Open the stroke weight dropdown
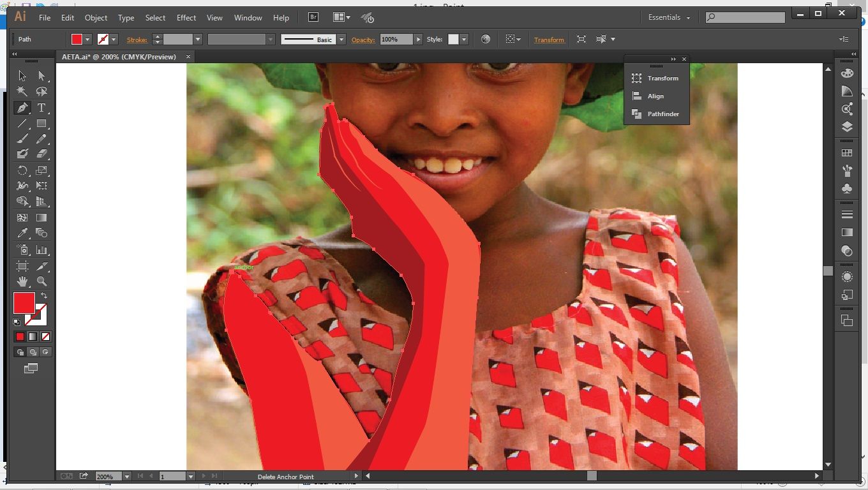Image resolution: width=868 pixels, height=490 pixels. coord(198,40)
